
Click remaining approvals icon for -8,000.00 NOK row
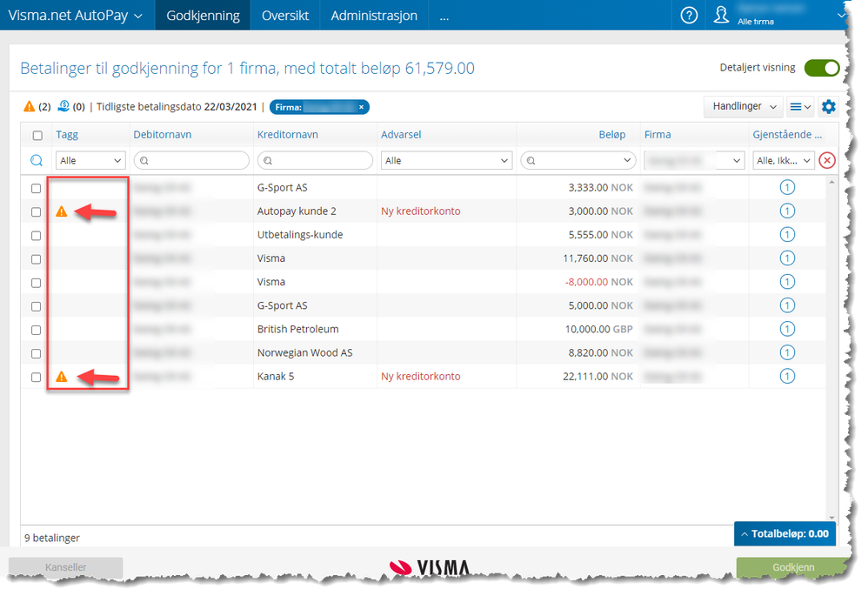click(787, 282)
